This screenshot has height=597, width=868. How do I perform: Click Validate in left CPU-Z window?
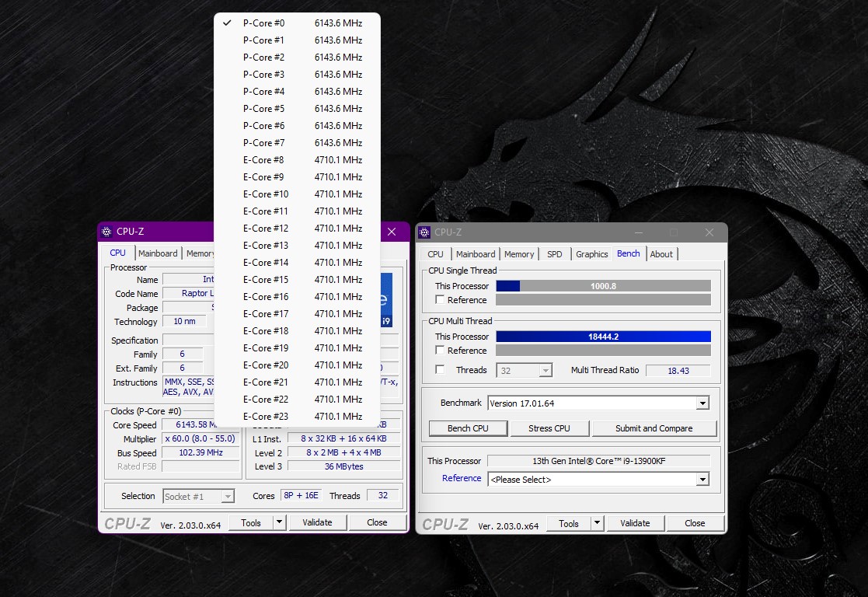click(317, 522)
